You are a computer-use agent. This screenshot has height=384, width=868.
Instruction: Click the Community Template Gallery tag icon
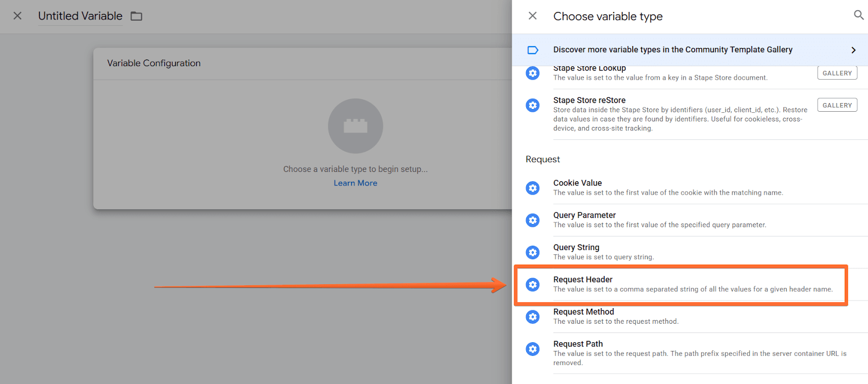pos(533,50)
